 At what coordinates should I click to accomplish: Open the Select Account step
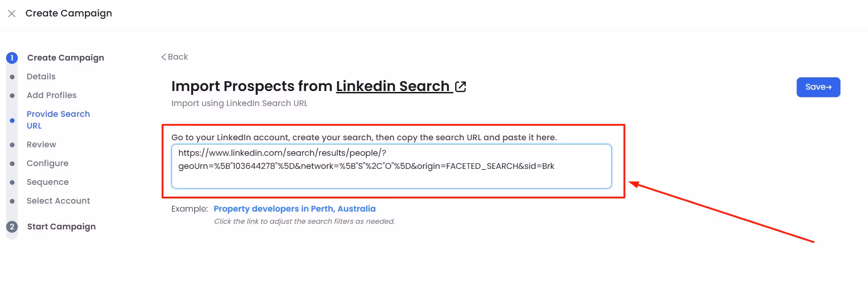tap(58, 201)
